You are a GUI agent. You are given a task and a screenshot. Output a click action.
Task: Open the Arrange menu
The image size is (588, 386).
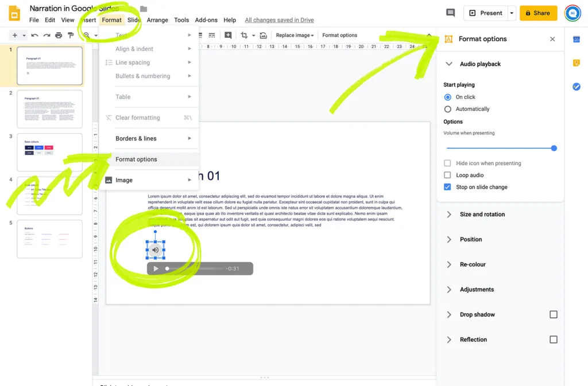(157, 20)
